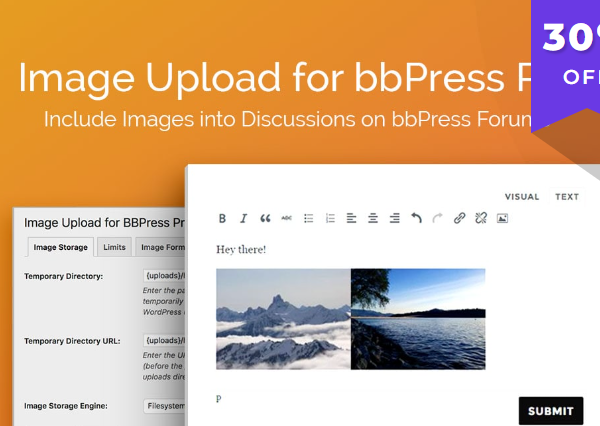Toggle bold formatting in editor toolbar
The width and height of the screenshot is (600, 426).
[222, 218]
